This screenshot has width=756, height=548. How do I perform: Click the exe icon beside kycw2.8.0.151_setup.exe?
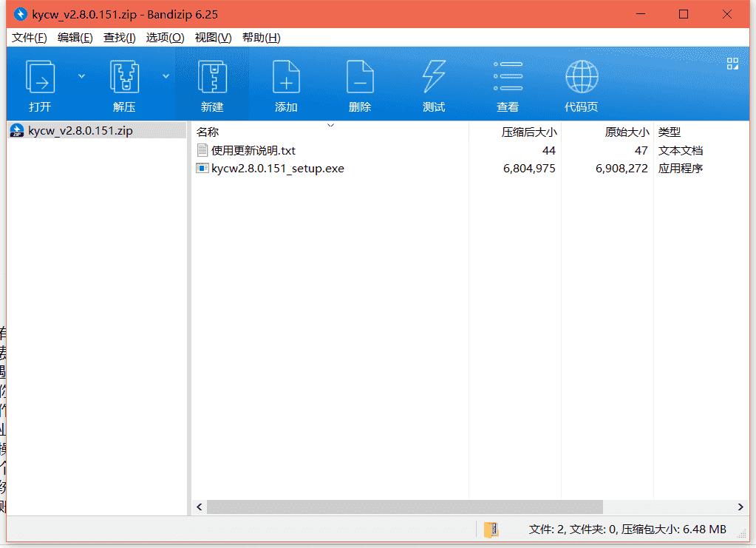202,169
